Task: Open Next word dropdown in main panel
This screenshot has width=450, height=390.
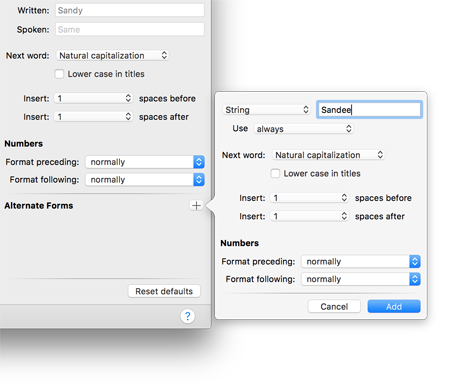Action: pos(113,55)
